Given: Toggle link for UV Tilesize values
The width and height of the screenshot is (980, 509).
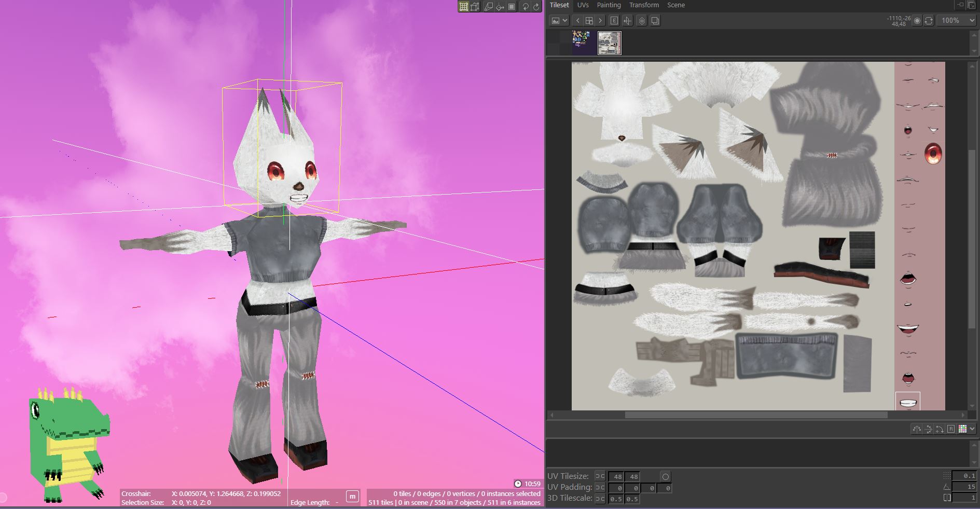Looking at the screenshot, I should tap(600, 476).
